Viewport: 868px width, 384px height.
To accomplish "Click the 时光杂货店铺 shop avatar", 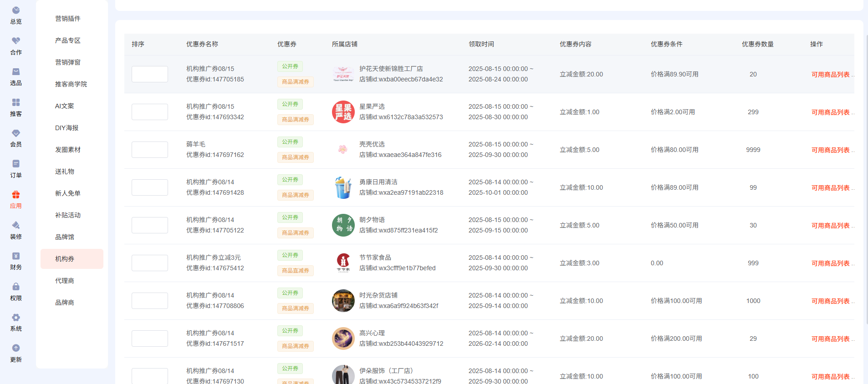I will tap(343, 301).
